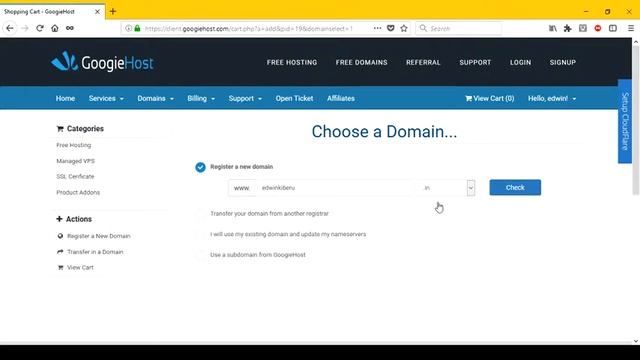Toggle the sidebar view icon
640x360 pixels.
[x=613, y=28]
